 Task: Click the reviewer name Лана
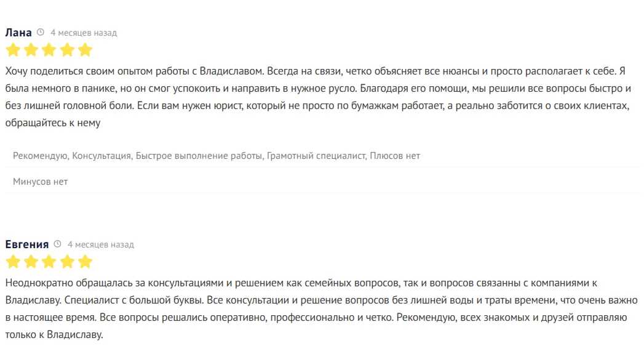[18, 33]
